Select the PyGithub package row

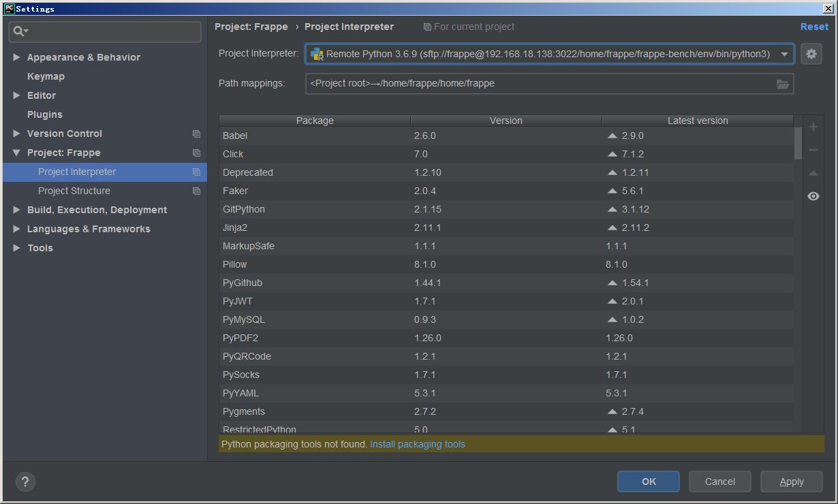pos(506,283)
